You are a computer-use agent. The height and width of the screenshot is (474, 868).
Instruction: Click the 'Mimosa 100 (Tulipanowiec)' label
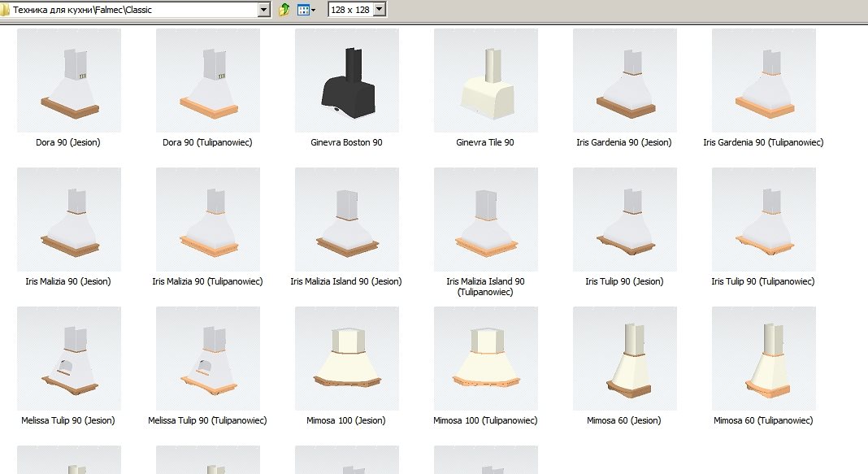click(x=485, y=420)
